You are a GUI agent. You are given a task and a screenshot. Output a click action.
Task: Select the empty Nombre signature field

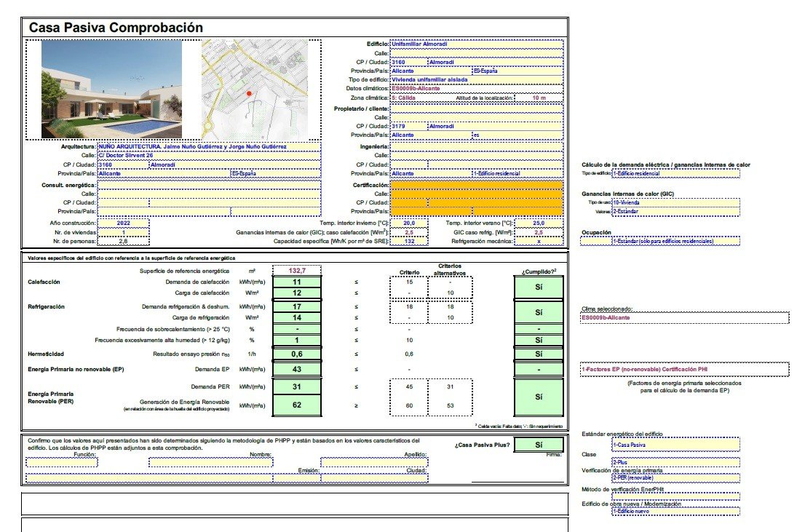coord(211,462)
